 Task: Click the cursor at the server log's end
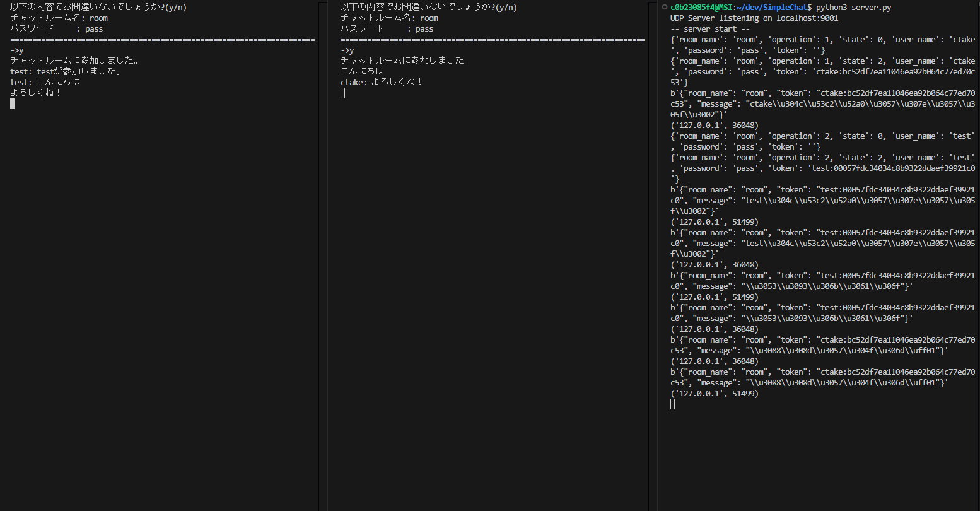tap(672, 404)
